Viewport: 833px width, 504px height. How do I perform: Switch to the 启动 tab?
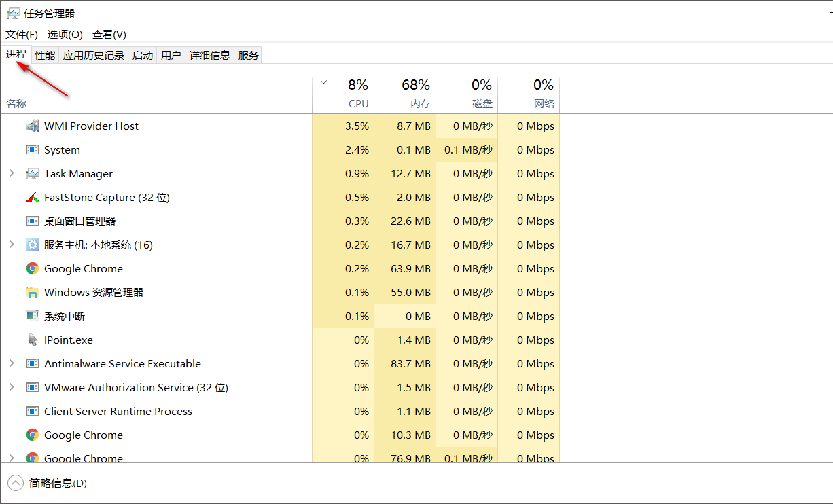(142, 54)
